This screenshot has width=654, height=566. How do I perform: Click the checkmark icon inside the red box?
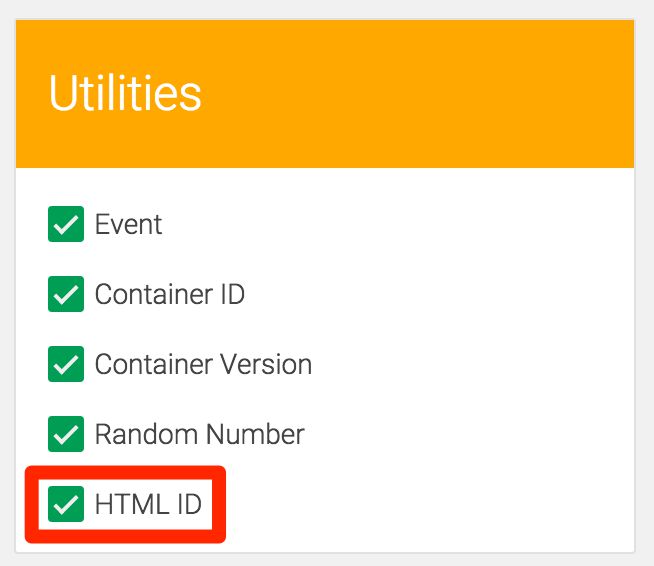tap(66, 506)
